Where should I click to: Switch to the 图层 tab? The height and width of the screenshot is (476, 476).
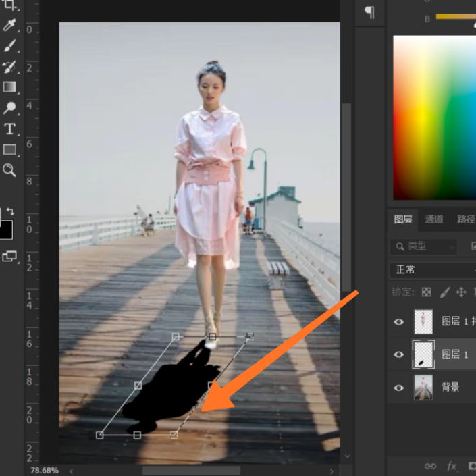tap(403, 219)
